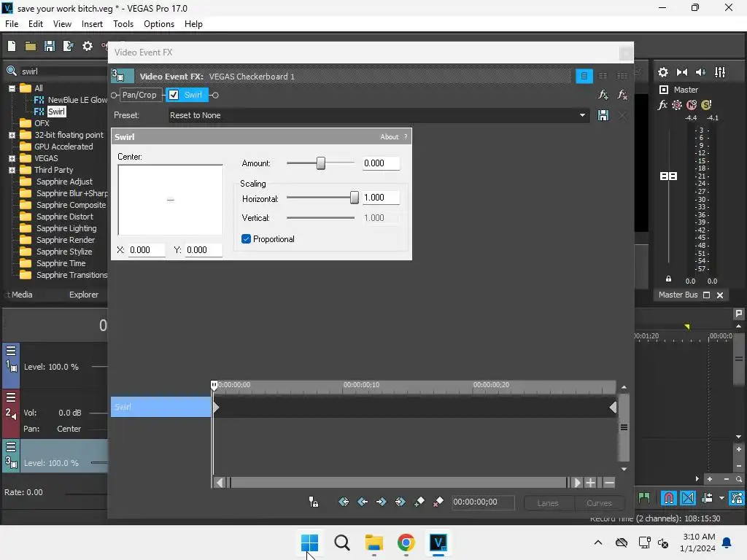The width and height of the screenshot is (747, 560).
Task: Toggle the Proportional scaling checkbox
Action: (246, 239)
